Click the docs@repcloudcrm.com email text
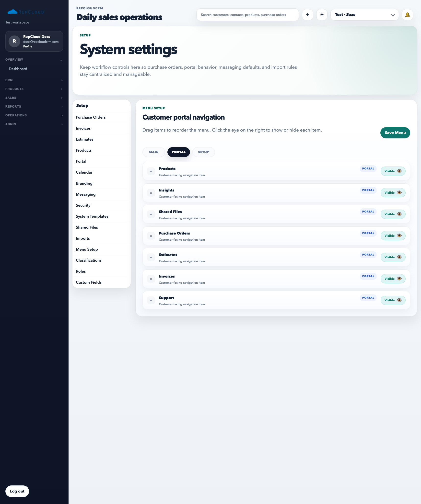The width and height of the screenshot is (421, 504). [41, 42]
